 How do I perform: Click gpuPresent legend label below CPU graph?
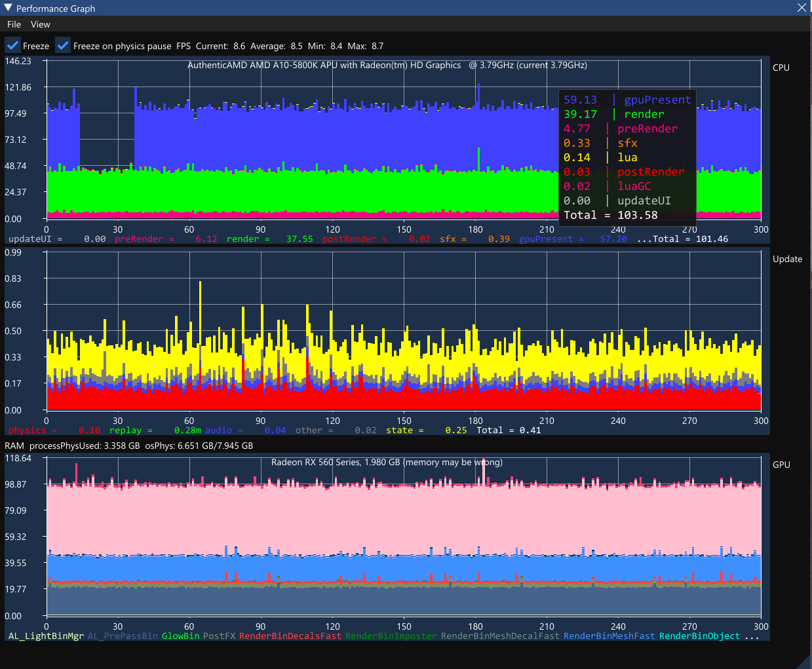tap(545, 239)
